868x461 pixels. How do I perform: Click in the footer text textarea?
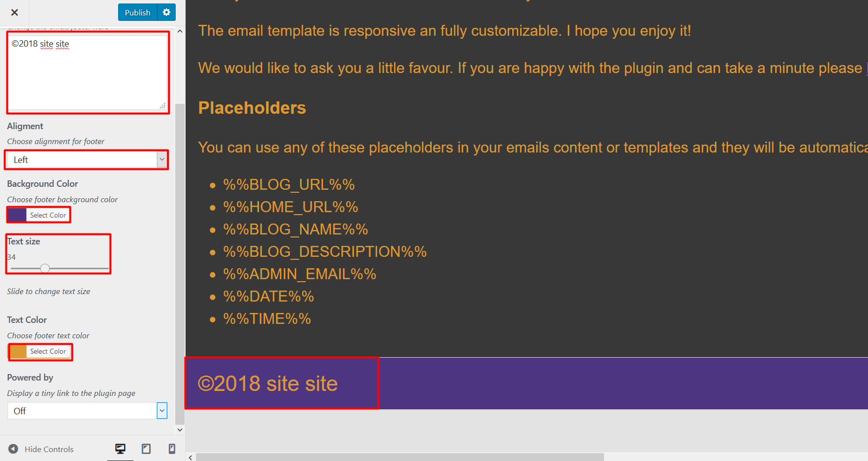[x=88, y=73]
